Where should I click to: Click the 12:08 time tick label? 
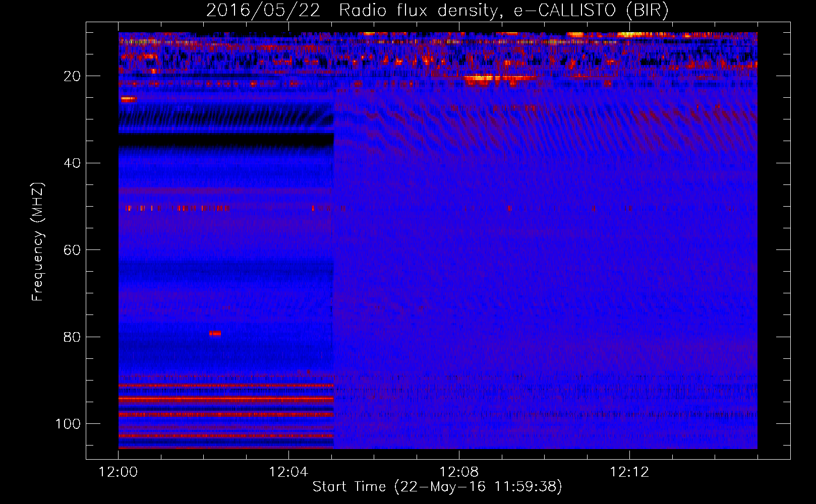pos(459,472)
